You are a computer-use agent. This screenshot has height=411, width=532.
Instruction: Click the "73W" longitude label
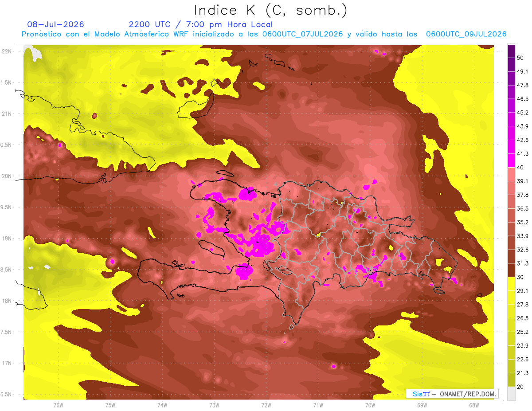tap(214, 405)
